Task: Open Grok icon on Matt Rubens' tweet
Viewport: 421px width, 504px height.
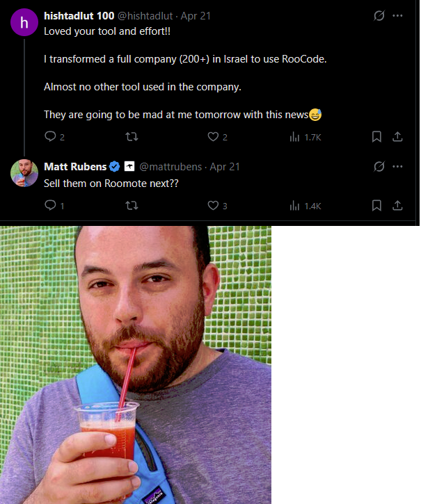Action: [x=379, y=167]
